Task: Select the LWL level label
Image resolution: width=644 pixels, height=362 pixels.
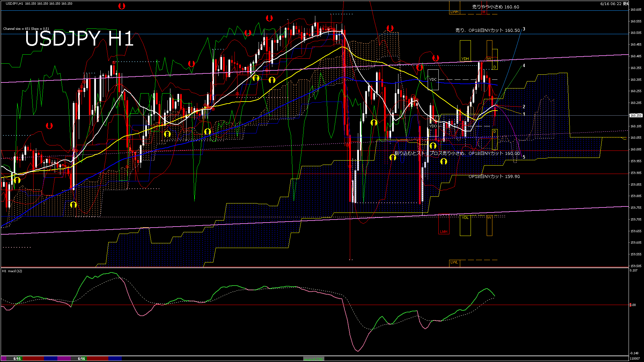Action: pos(454,262)
